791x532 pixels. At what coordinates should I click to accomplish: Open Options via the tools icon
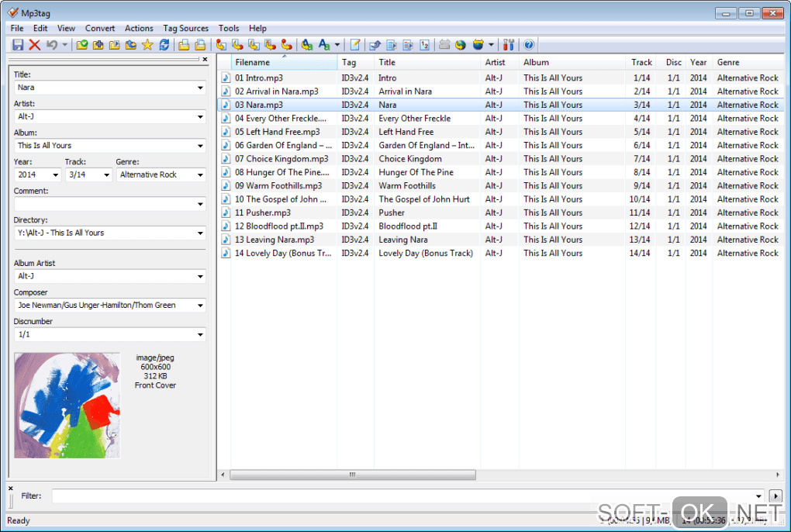[x=509, y=45]
